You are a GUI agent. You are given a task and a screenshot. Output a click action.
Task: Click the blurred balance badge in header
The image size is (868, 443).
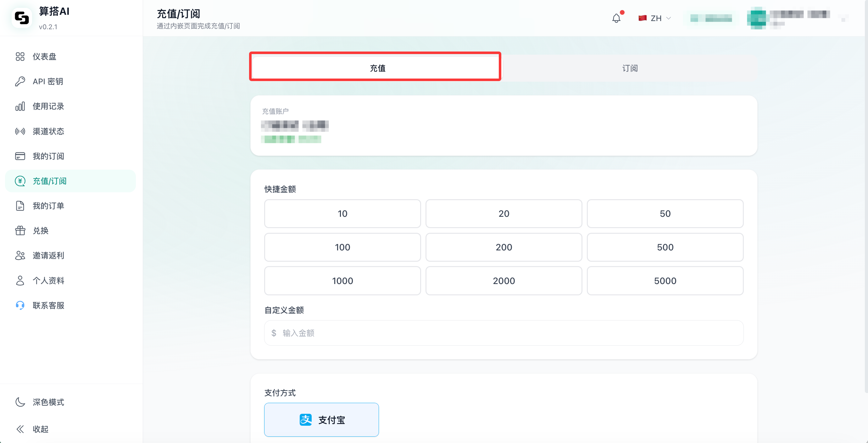pos(711,18)
